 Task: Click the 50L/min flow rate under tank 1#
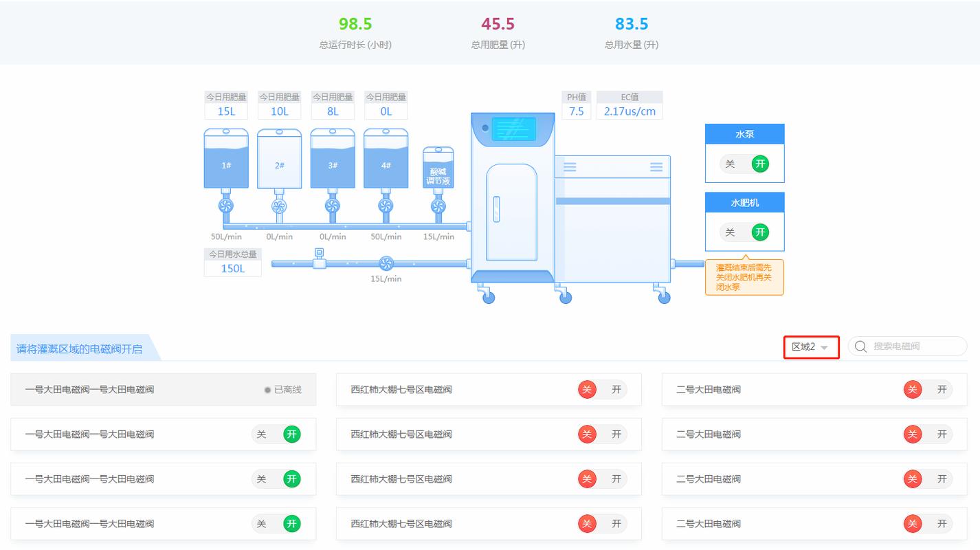pos(226,236)
